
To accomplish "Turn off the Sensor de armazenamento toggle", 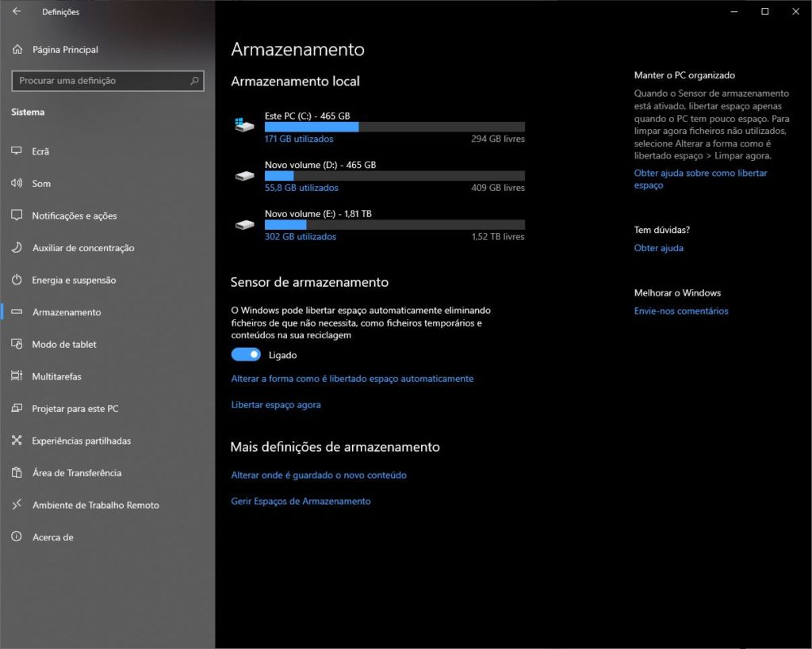I will pos(246,354).
